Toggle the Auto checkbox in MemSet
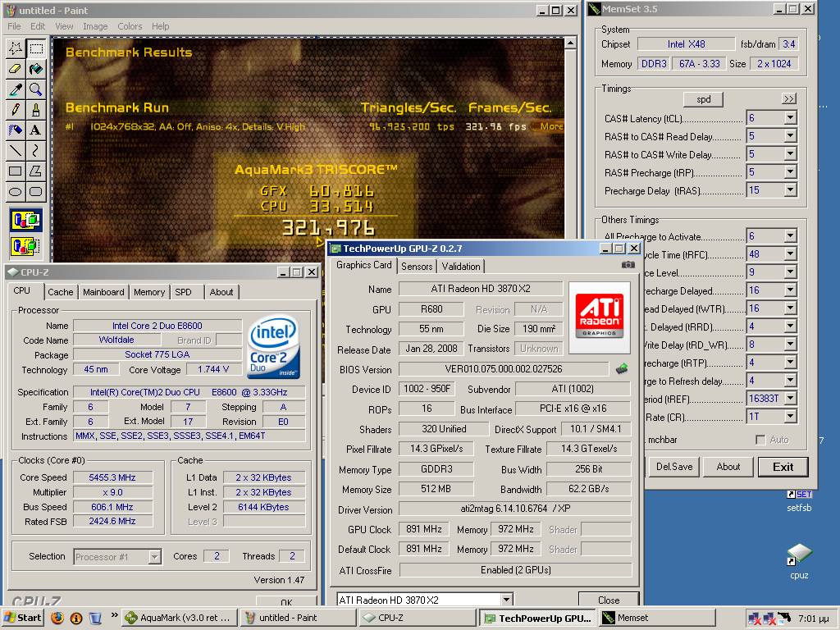This screenshot has height=630, width=840. tap(760, 440)
